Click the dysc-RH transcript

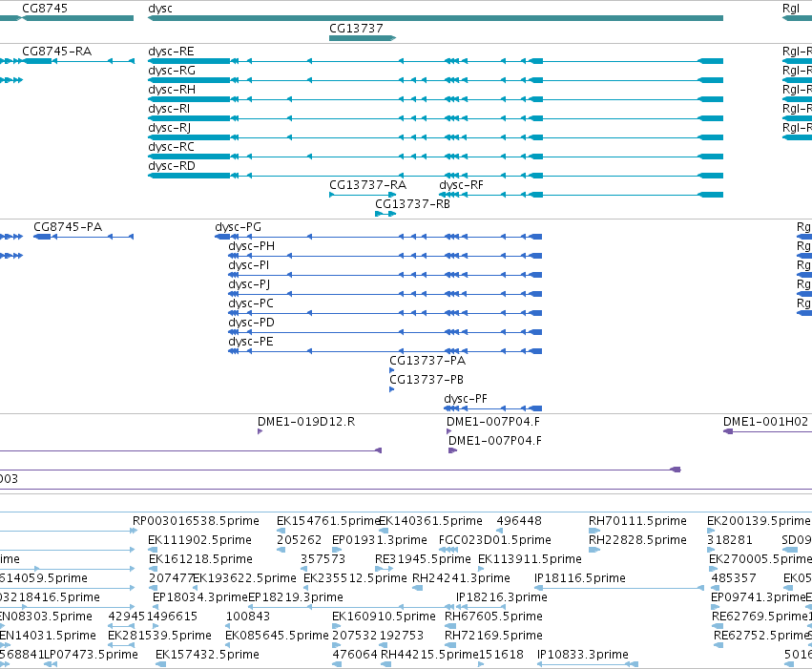pos(435,99)
